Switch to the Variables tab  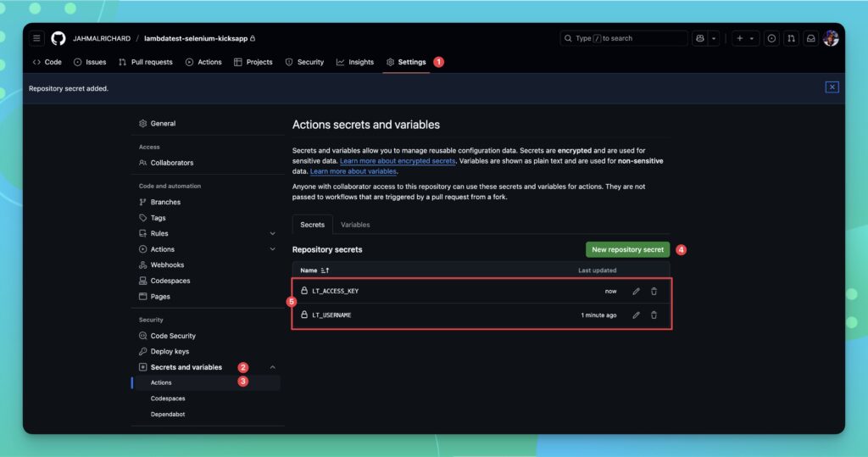pyautogui.click(x=355, y=225)
